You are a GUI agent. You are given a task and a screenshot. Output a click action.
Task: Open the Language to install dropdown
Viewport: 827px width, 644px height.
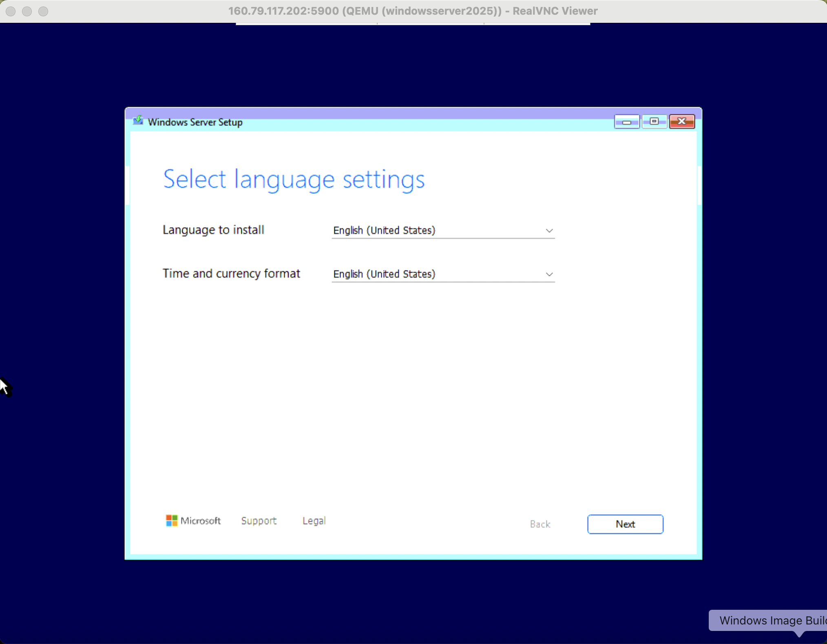[x=442, y=230]
